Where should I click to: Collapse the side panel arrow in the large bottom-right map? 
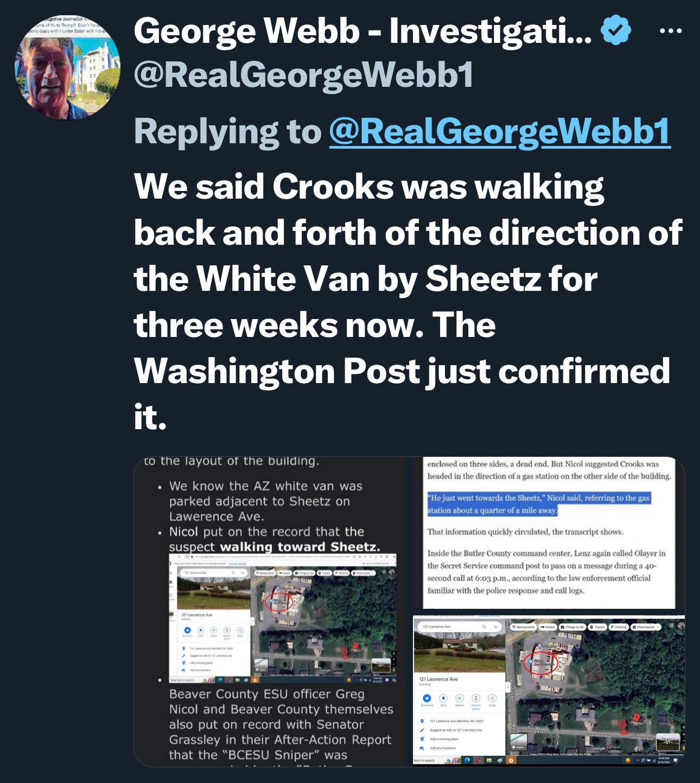click(x=508, y=687)
